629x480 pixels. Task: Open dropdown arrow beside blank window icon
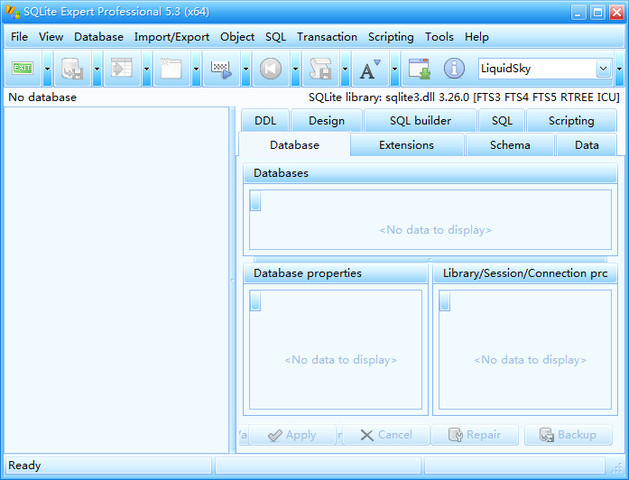[x=196, y=69]
